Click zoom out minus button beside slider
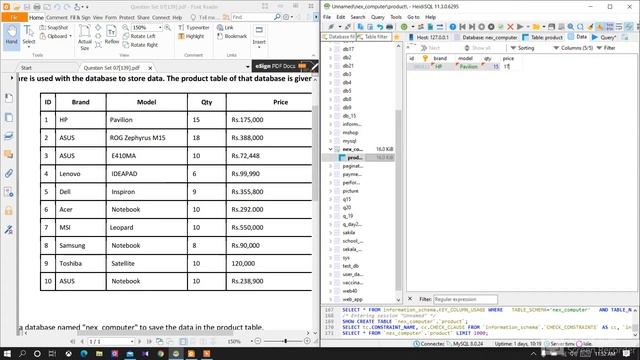 pyautogui.click(x=258, y=341)
